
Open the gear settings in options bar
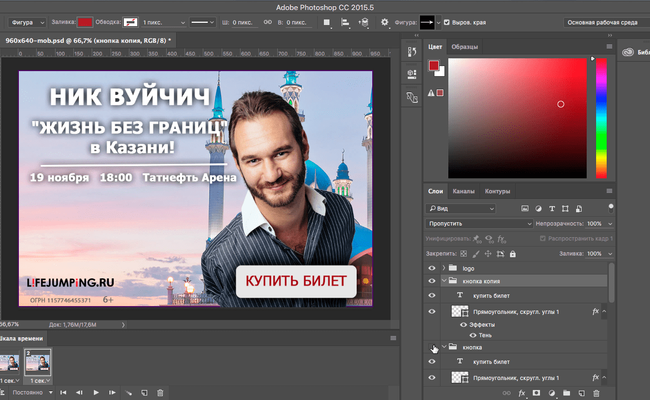click(x=384, y=21)
